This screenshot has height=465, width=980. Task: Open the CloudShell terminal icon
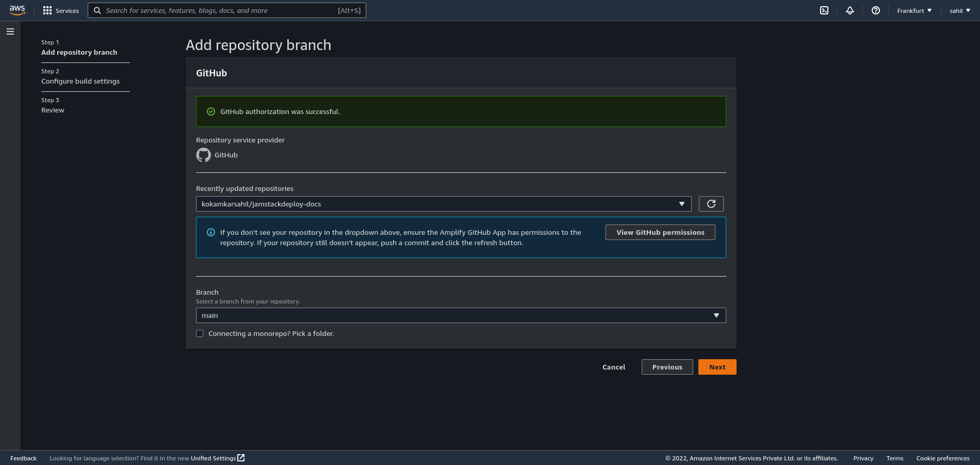[x=824, y=10]
